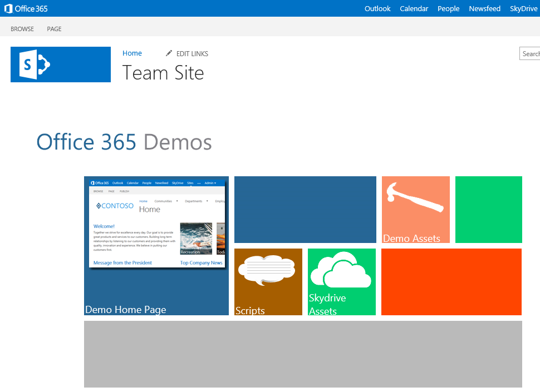Follow the Home navigation link
This screenshot has width=540, height=392.
tap(132, 53)
